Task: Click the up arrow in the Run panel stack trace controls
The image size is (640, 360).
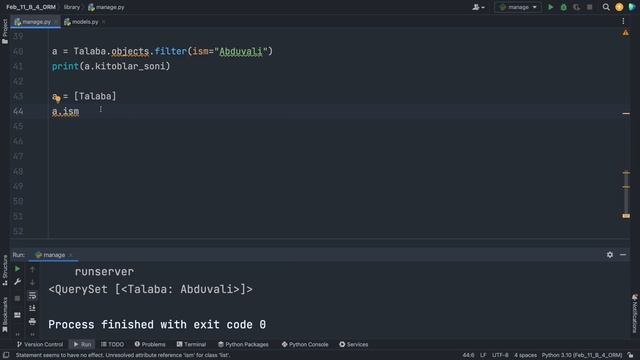Action: click(x=32, y=269)
